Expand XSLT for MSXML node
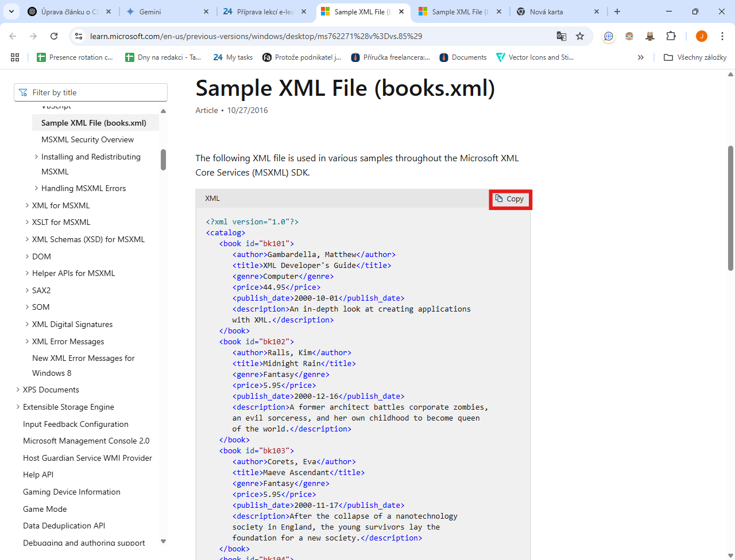Viewport: 735px width, 560px height. [x=27, y=222]
